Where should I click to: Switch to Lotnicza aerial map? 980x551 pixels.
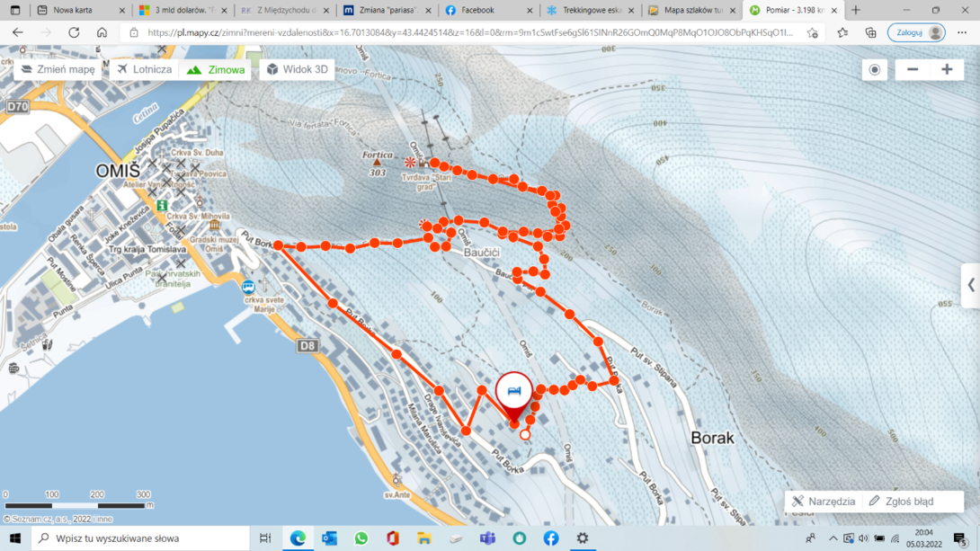tap(145, 69)
